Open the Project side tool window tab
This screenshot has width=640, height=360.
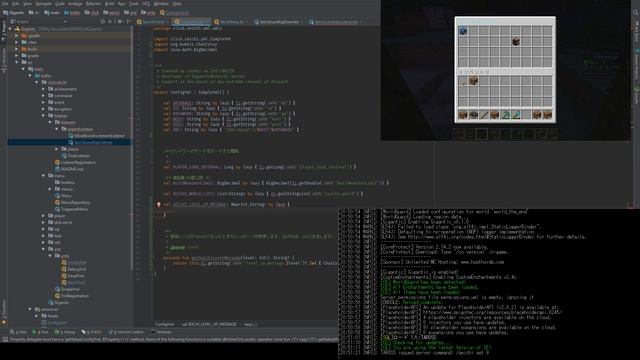4,31
